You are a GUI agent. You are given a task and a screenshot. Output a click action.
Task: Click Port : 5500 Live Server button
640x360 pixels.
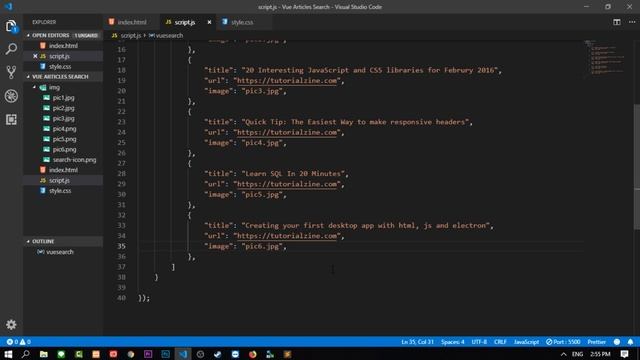[563, 342]
